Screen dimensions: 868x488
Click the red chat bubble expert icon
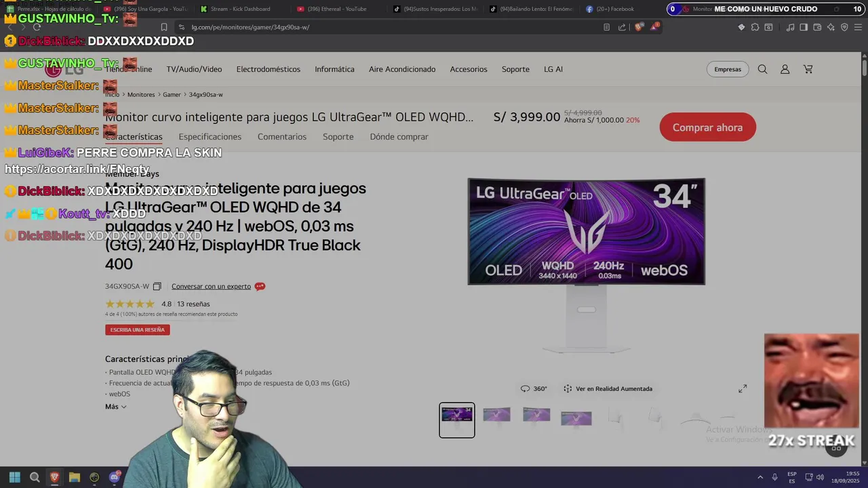tap(260, 286)
